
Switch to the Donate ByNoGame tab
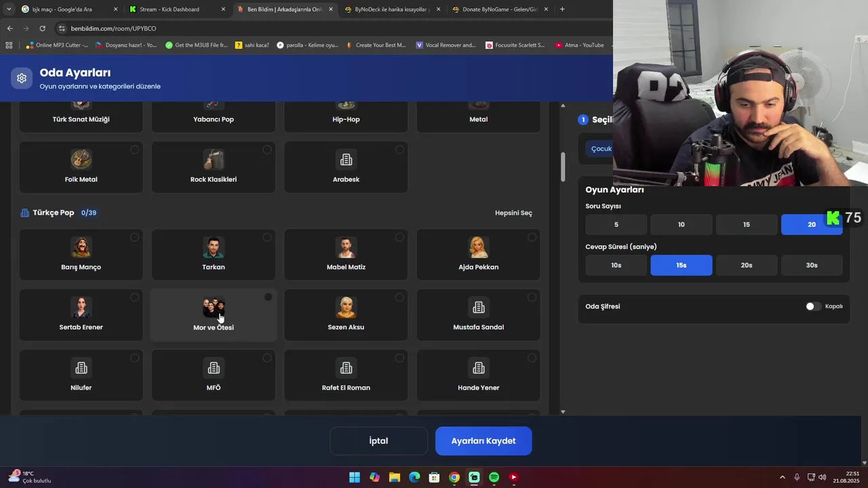click(x=500, y=9)
